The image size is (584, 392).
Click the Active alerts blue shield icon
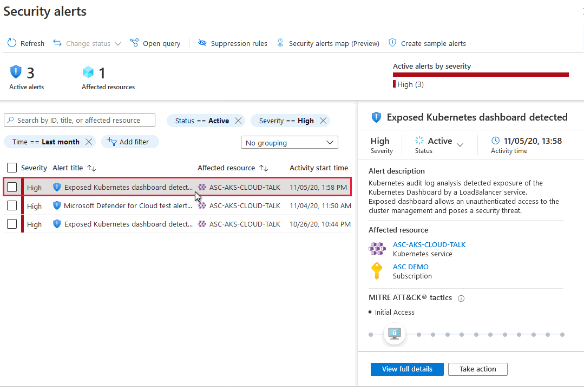coord(16,72)
